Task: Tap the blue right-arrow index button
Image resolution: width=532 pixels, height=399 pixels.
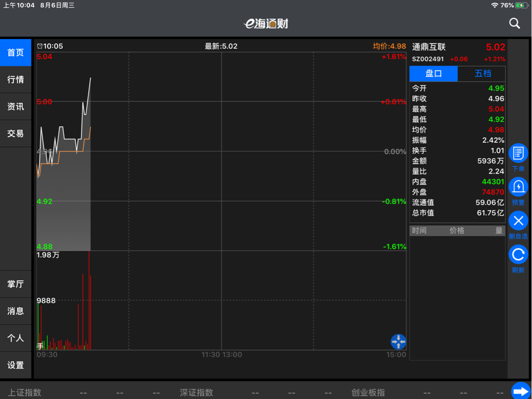Action: [x=521, y=392]
